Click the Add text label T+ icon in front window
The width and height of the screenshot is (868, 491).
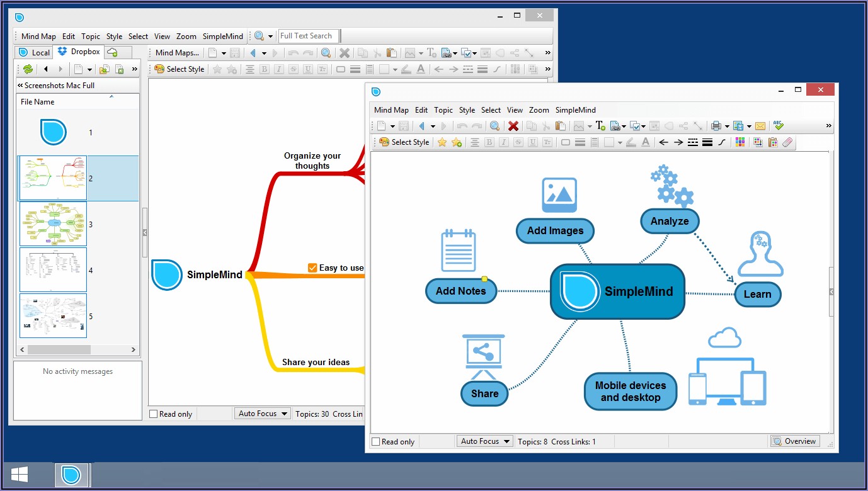[x=600, y=126]
